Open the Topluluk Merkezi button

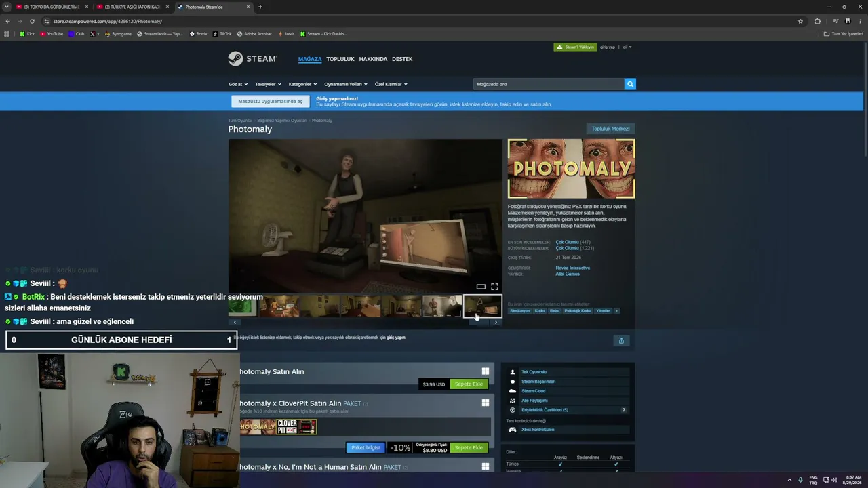pos(610,129)
